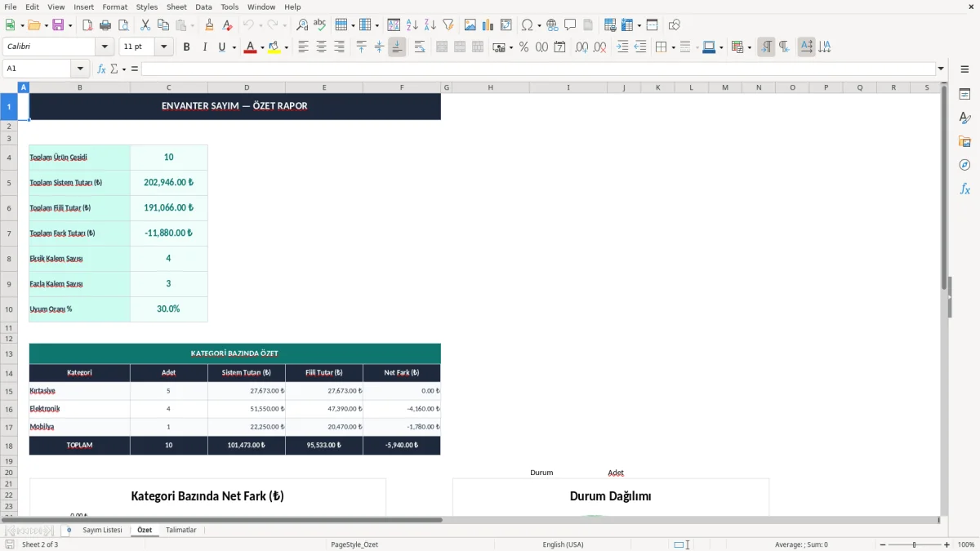Screen dimensions: 980x551
Task: Click the Draw functions shapes icon
Action: pyautogui.click(x=675, y=25)
